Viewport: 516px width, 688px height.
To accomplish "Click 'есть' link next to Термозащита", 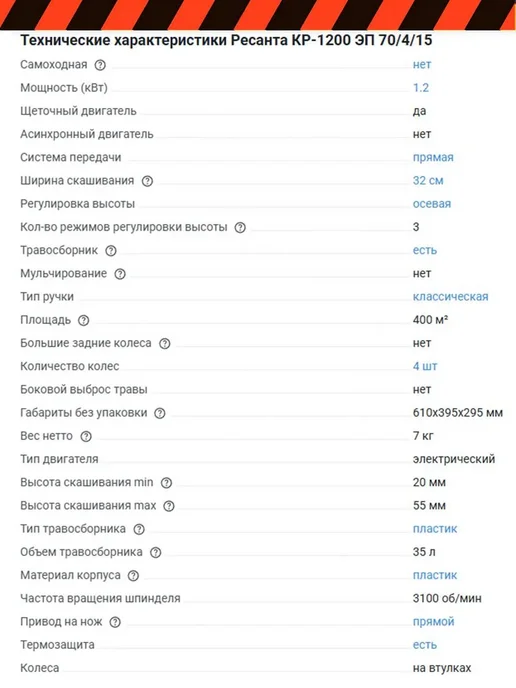I will point(425,645).
